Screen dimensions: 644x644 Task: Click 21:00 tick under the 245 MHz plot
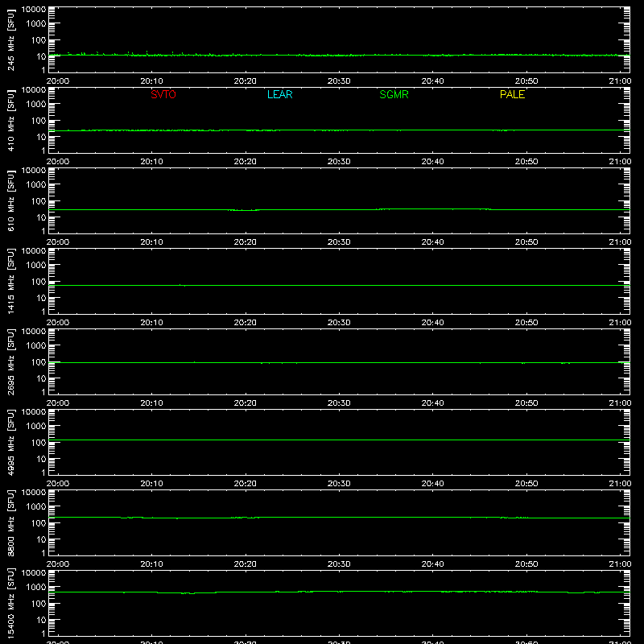[620, 81]
